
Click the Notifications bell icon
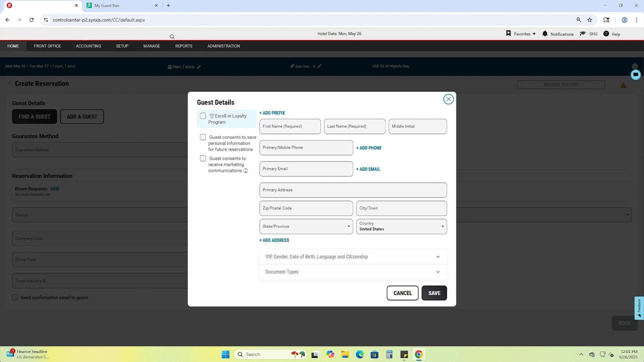pyautogui.click(x=545, y=34)
